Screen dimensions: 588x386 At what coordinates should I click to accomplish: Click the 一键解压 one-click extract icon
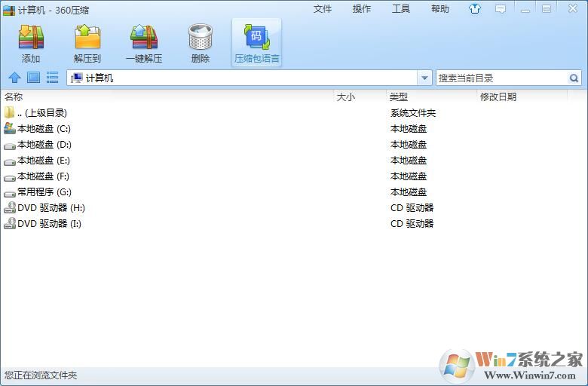pos(144,37)
